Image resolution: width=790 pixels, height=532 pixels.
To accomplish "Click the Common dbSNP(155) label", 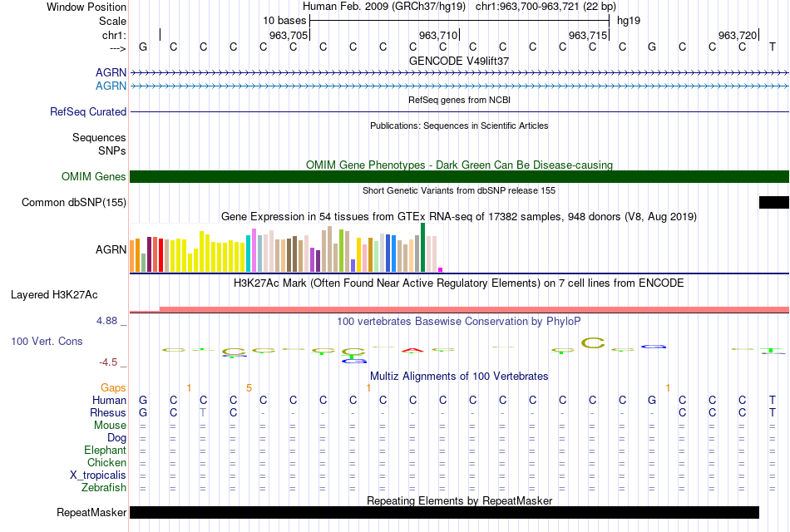I will pyautogui.click(x=74, y=203).
